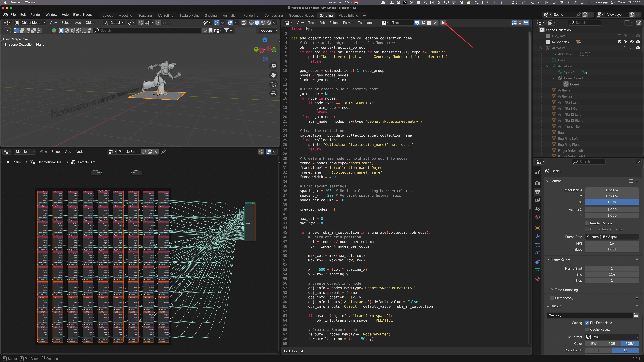The width and height of the screenshot is (644, 362).
Task: Click the Outliner search field
Action: (585, 23)
